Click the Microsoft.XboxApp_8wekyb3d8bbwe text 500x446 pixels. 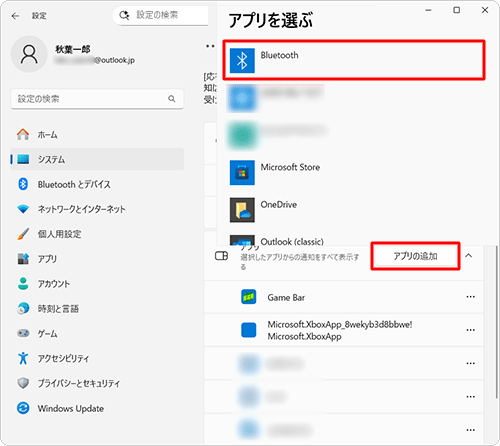click(340, 324)
